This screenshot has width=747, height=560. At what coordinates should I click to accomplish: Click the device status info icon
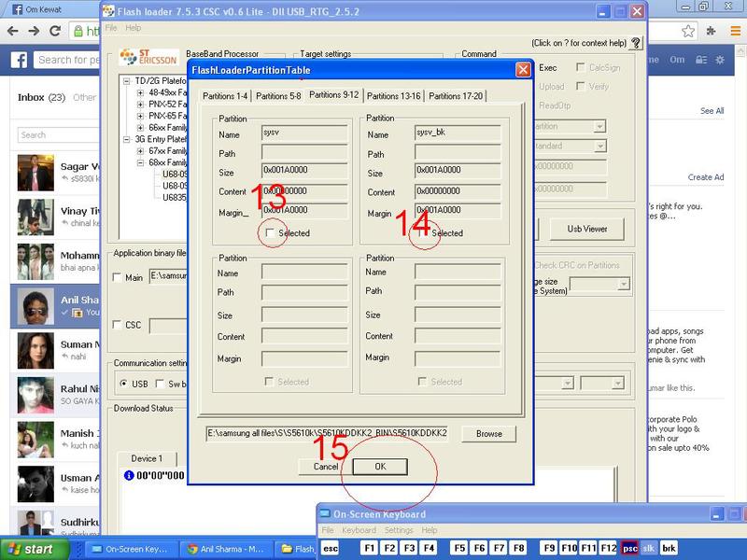(129, 475)
